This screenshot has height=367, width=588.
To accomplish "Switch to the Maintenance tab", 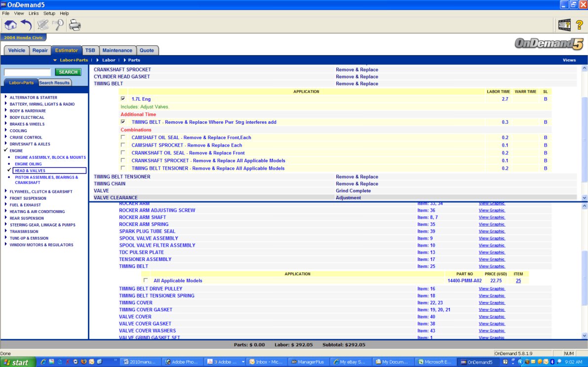I will [x=117, y=50].
